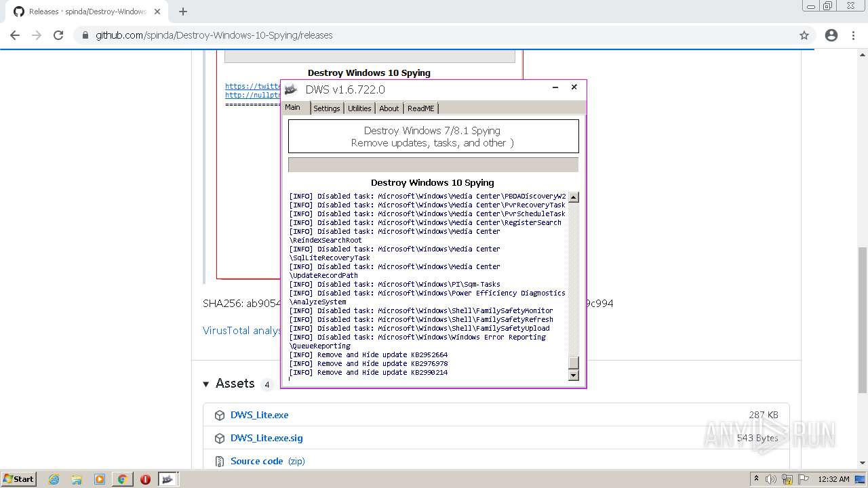Click Destroy Windows 10 Spying heading in DWS
Viewport: 868px width, 488px height.
[433, 182]
